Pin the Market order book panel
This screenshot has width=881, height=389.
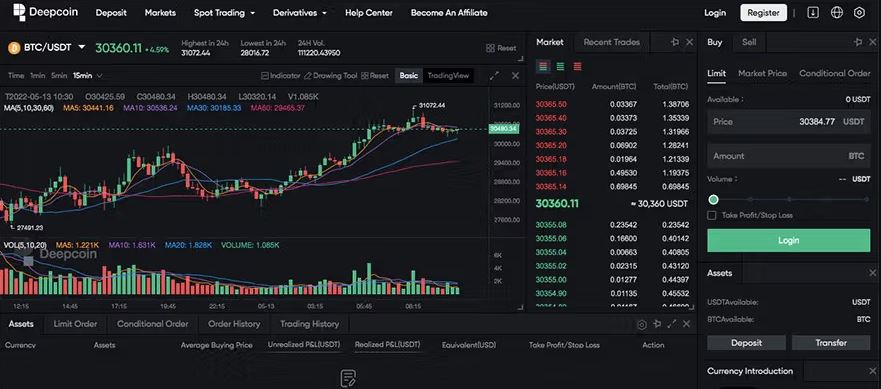[675, 42]
